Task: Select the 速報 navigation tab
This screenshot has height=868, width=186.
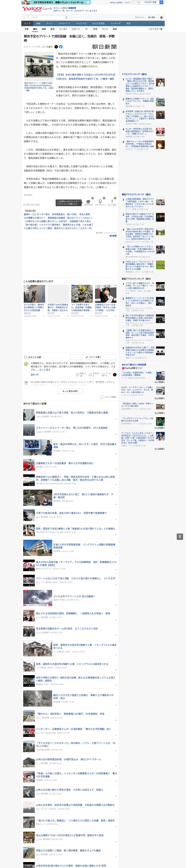Action: [38, 24]
